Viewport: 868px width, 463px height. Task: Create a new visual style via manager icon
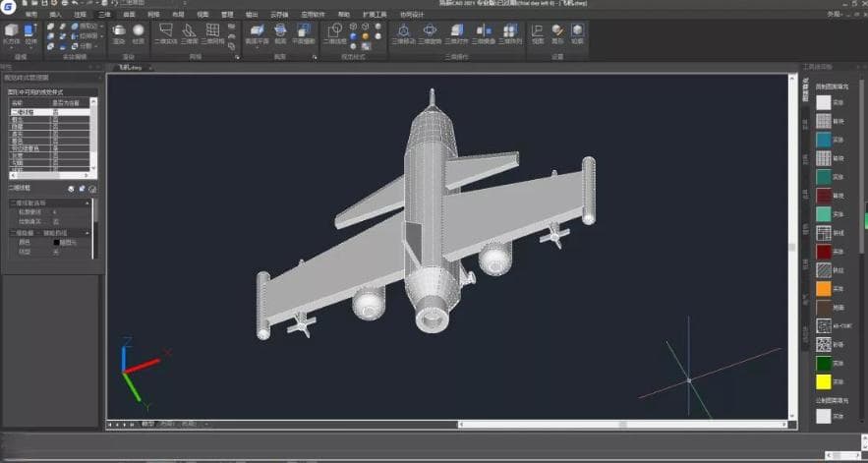(71, 189)
